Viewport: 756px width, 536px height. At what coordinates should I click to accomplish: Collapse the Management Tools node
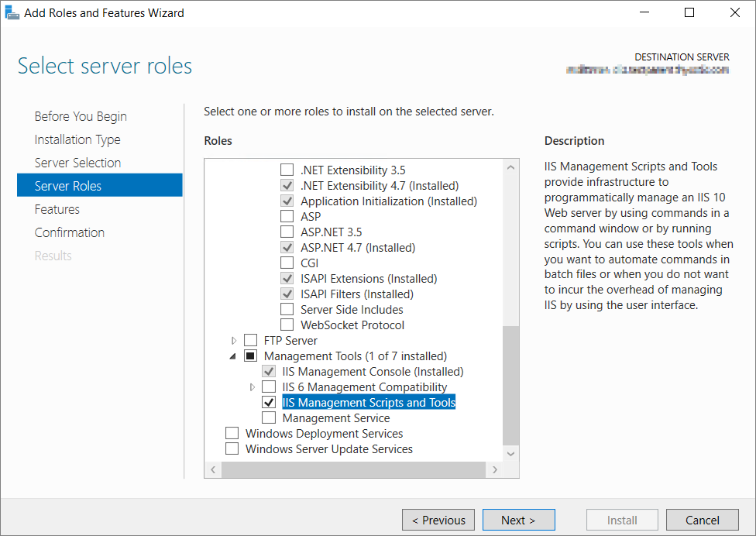coord(234,356)
